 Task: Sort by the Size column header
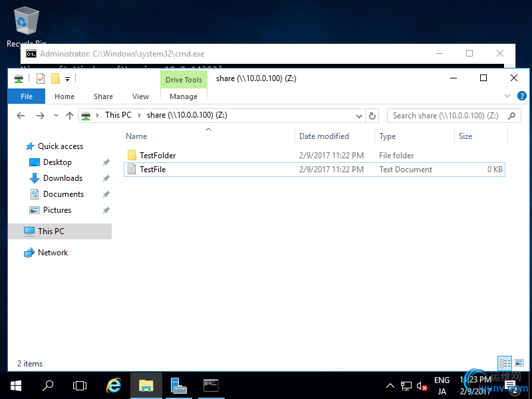click(465, 136)
